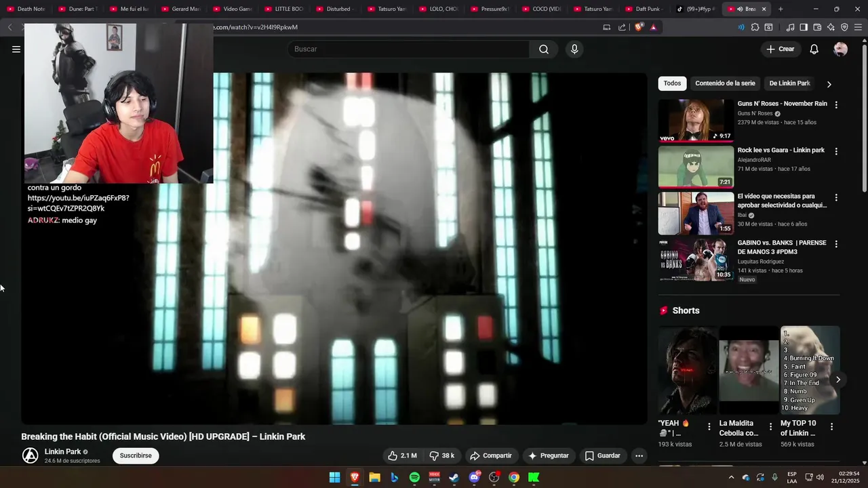Select De Linkin Park filter chip
868x488 pixels.
tap(789, 83)
